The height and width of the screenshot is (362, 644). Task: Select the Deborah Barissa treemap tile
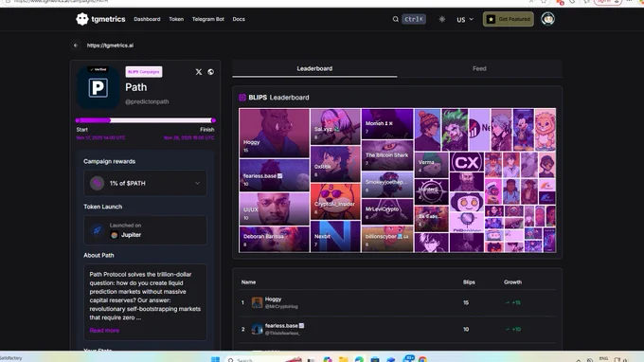(x=275, y=239)
